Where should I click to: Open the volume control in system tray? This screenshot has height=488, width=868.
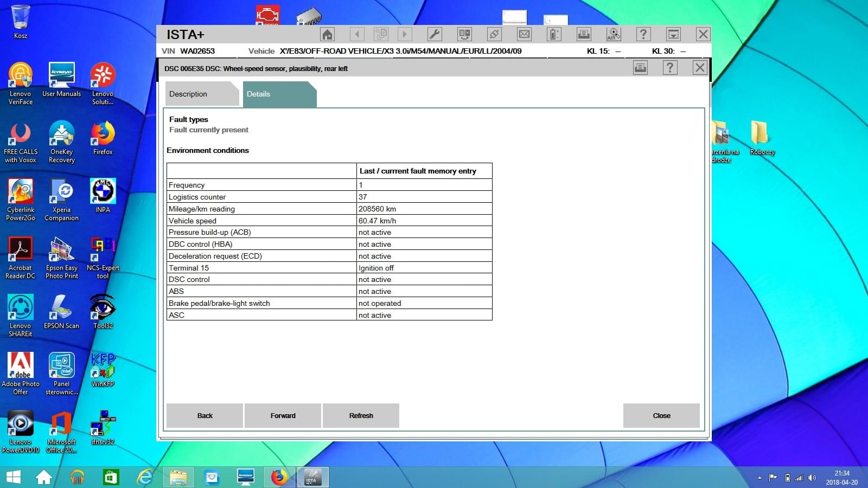812,478
